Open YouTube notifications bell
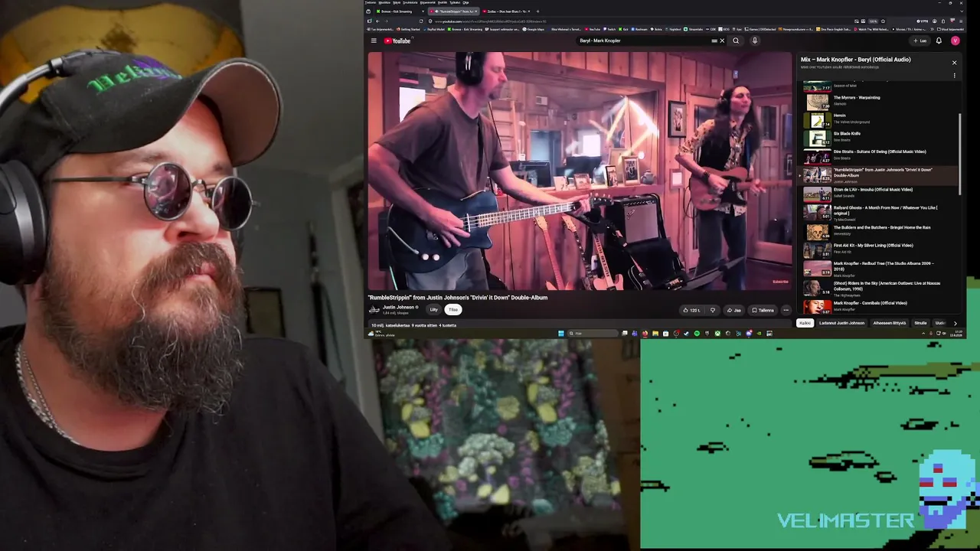Image resolution: width=980 pixels, height=551 pixels. 939,41
